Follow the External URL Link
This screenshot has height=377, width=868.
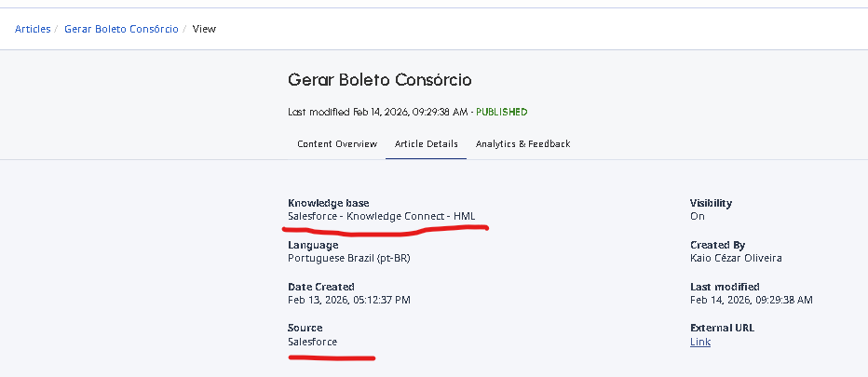[699, 342]
